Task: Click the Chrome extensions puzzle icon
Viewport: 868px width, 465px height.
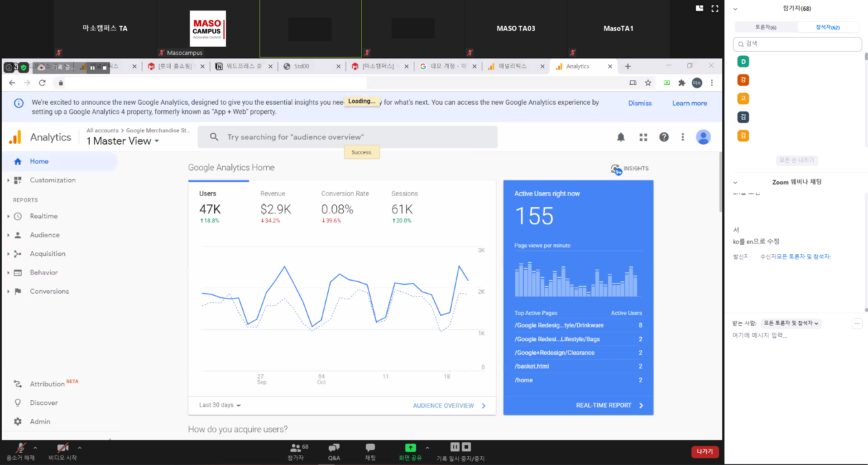Action: (x=681, y=83)
